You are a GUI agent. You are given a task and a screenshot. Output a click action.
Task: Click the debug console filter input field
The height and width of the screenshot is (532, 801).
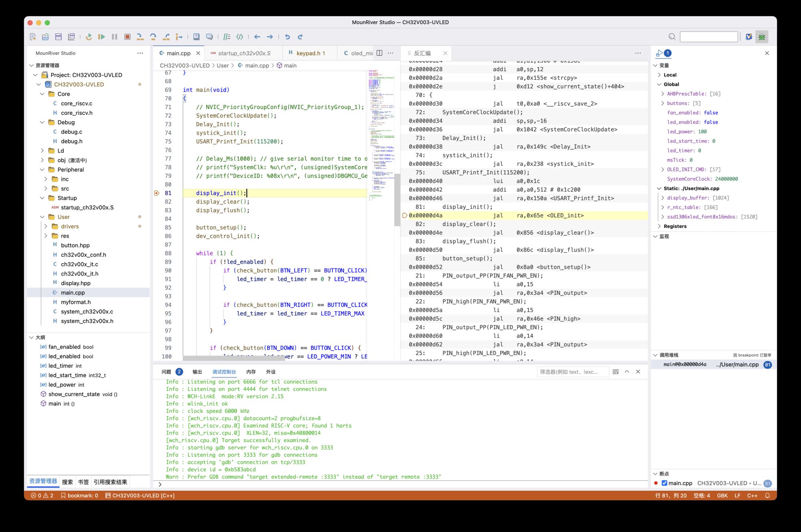[572, 372]
